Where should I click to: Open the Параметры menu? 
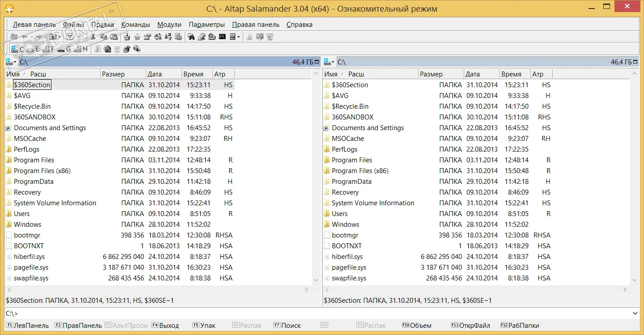pos(207,25)
